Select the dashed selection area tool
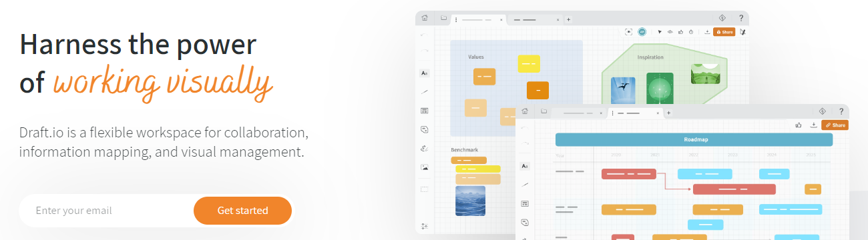Screen dimensions: 868x240 click(x=424, y=189)
